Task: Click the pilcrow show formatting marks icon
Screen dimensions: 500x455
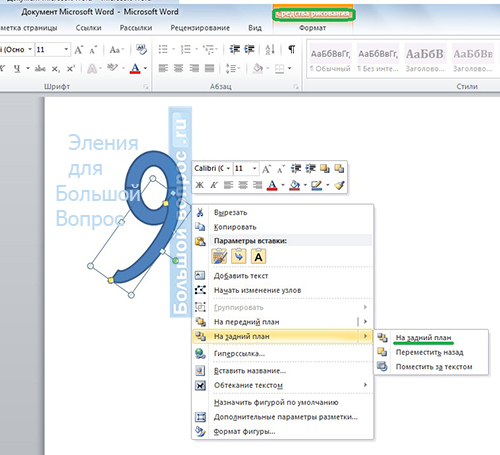Action: point(291,50)
